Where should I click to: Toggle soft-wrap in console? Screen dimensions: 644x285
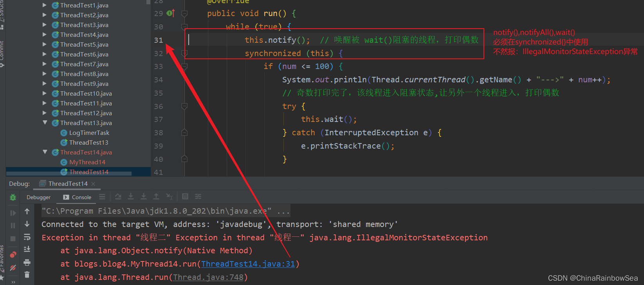click(x=27, y=237)
